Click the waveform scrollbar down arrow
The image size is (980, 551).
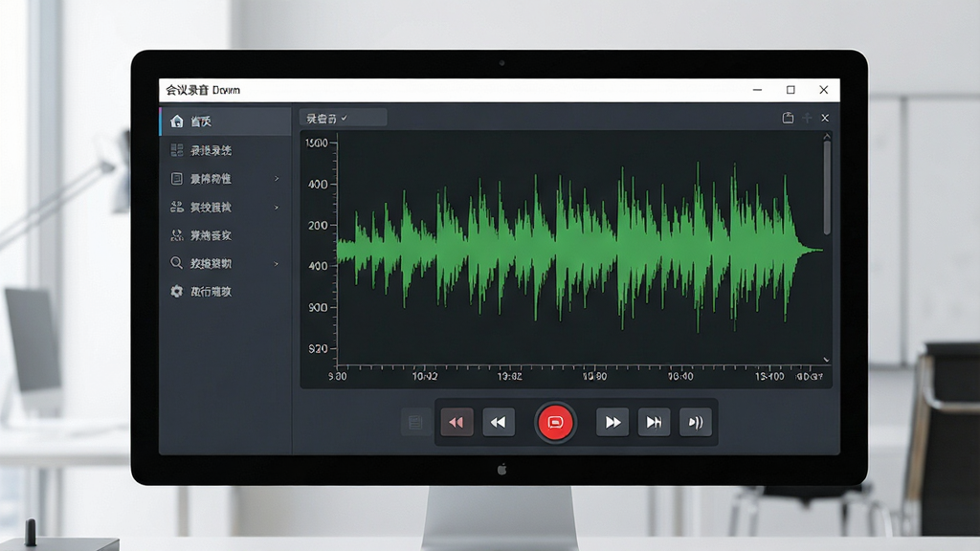[826, 360]
